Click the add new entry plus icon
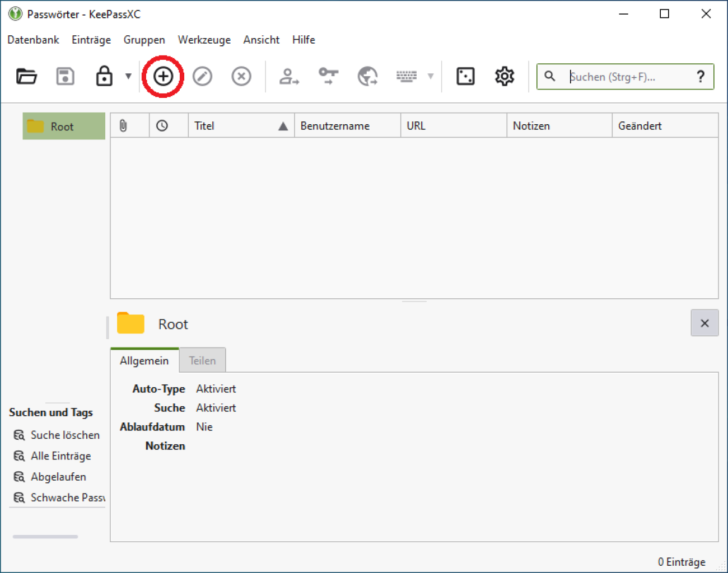Image resolution: width=728 pixels, height=573 pixels. tap(163, 76)
